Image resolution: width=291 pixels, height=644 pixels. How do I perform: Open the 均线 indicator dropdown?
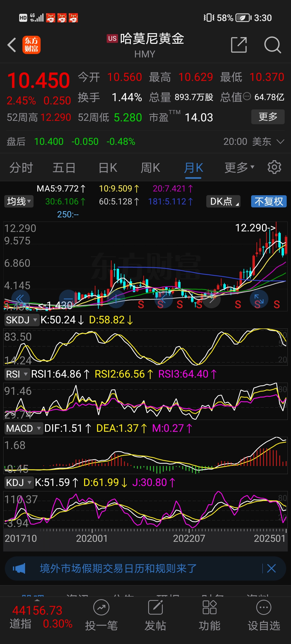[x=19, y=201]
